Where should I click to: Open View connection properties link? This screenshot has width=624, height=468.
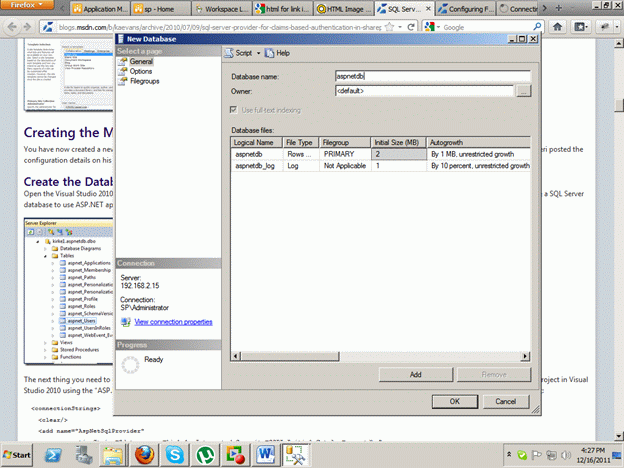click(174, 322)
